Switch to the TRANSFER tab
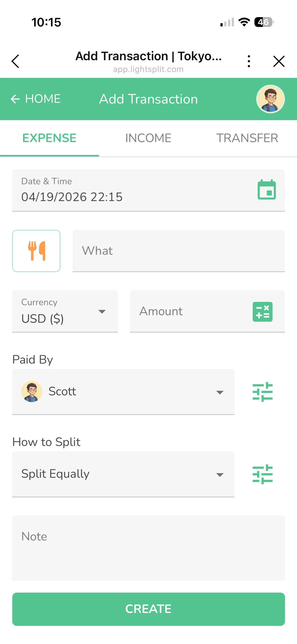This screenshot has height=644, width=297. [247, 138]
